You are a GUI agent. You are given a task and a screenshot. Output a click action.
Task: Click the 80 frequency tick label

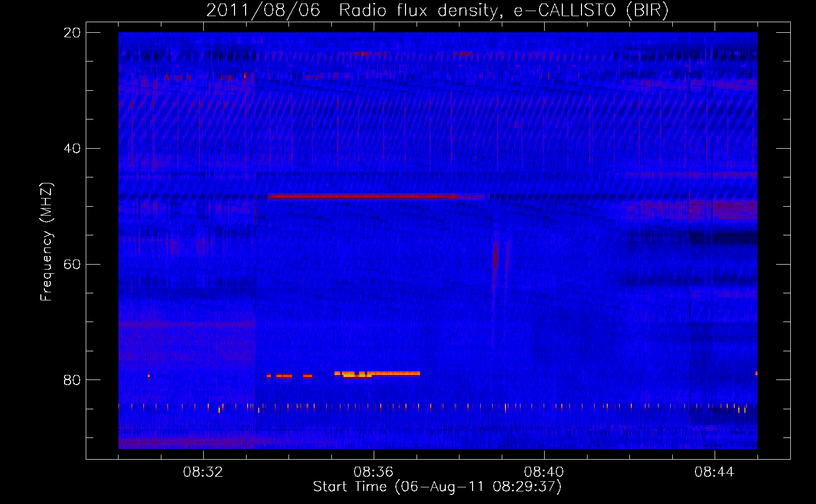tap(72, 380)
